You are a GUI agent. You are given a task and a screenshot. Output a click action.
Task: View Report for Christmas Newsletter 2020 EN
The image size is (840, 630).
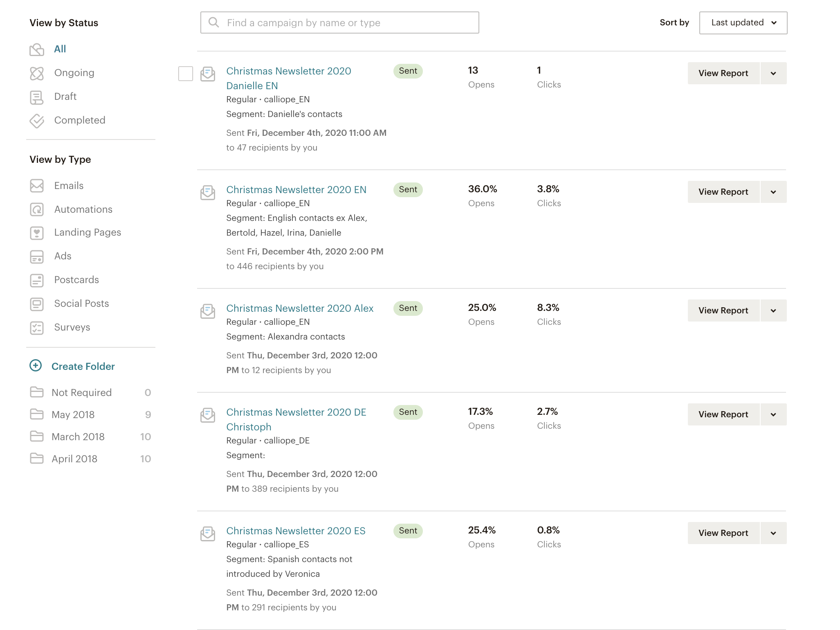pos(723,192)
